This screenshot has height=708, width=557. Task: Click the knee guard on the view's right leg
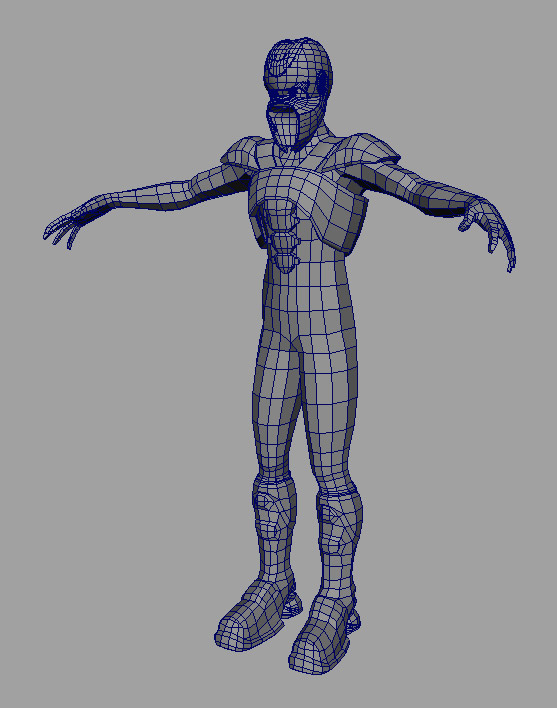pos(339,524)
